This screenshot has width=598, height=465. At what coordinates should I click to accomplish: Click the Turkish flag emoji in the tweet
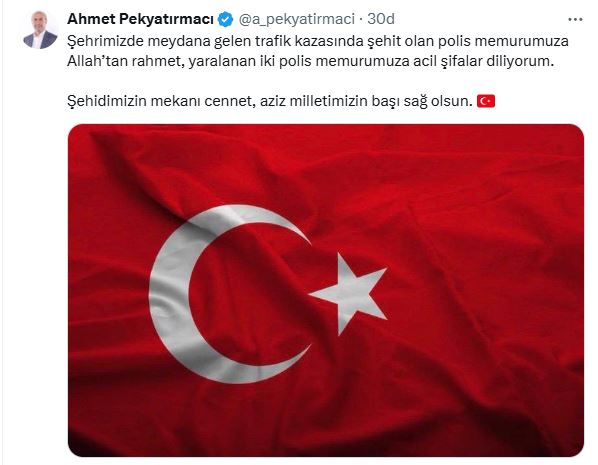click(486, 101)
